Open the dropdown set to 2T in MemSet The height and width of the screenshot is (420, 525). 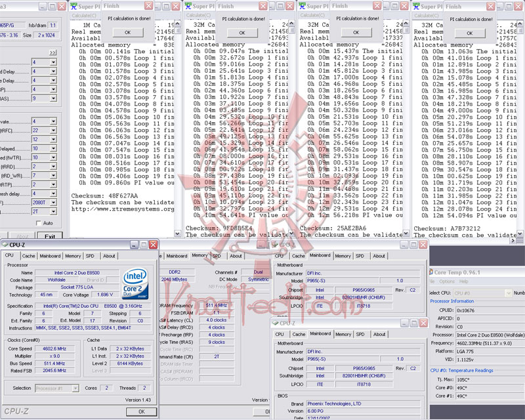tap(53, 212)
